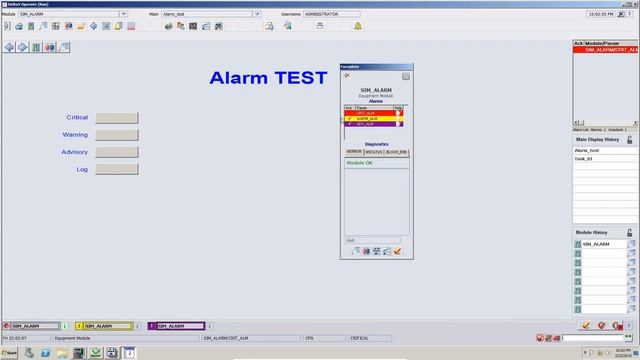
Task: Click the Log alarm button
Action: coord(117,169)
